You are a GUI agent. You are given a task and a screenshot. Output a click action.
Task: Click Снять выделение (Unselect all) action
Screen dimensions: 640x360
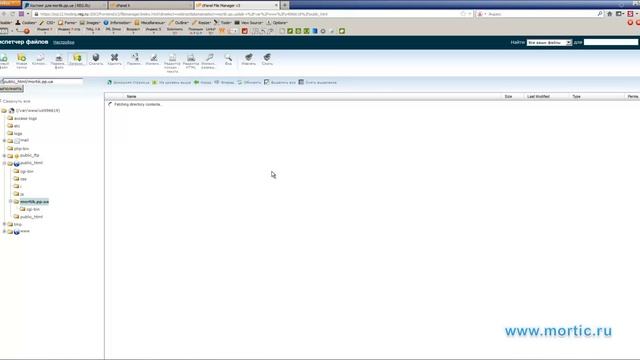coord(318,82)
